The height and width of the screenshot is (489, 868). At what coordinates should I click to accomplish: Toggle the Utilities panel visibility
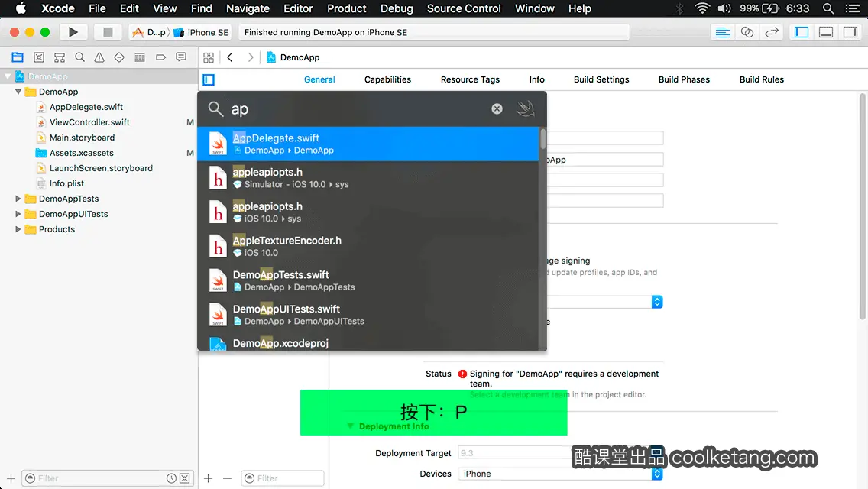point(850,32)
